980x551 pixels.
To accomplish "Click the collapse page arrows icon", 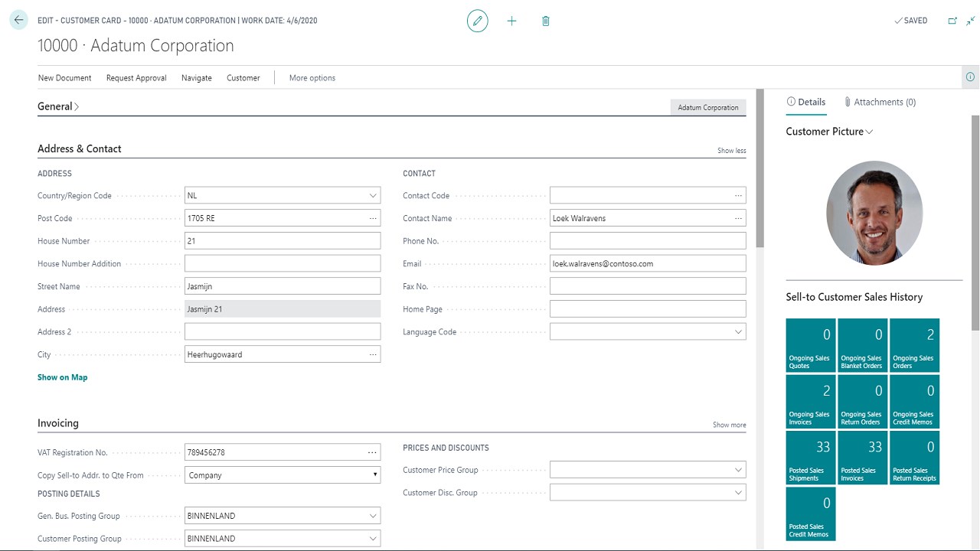I will (970, 21).
